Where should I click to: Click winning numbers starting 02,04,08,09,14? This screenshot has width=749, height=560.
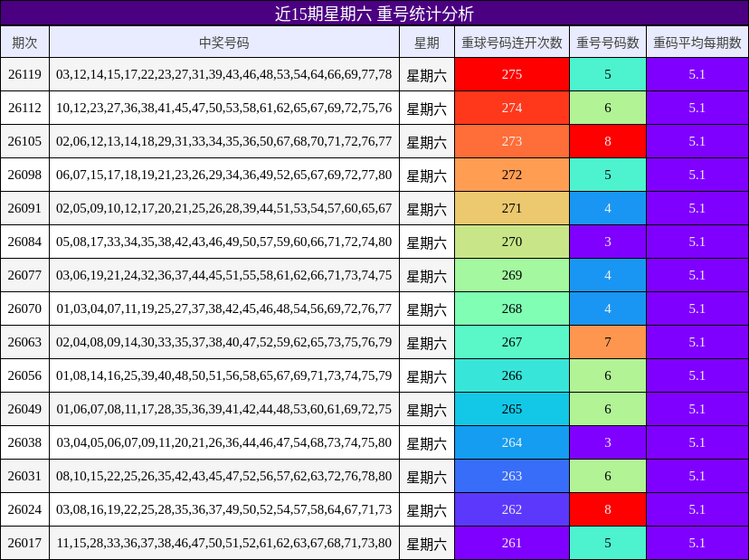(x=224, y=342)
